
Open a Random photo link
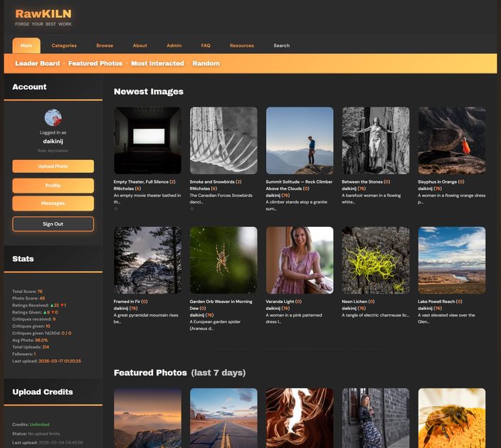tap(206, 63)
